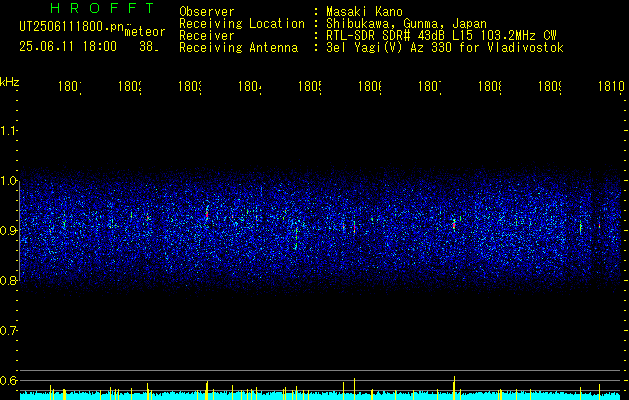Select the observer name Masaki Kano

(x=364, y=12)
